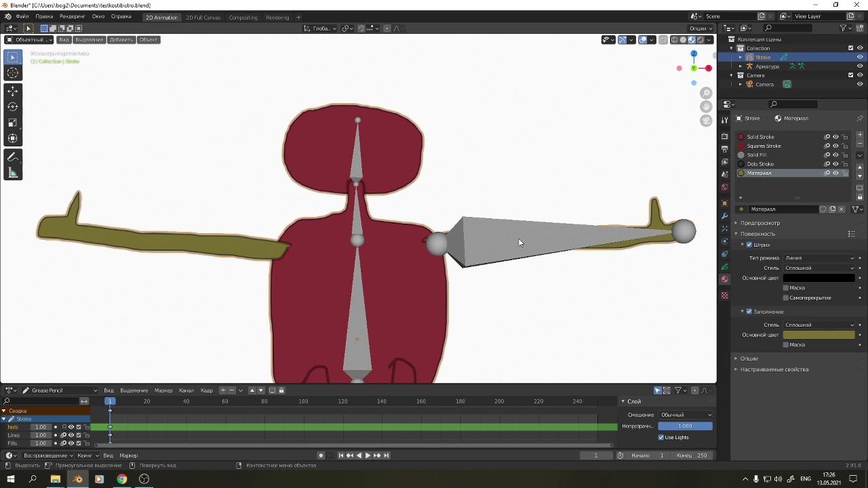Toggle the Заполнение (Fill) checkbox
868x488 pixels.
749,312
